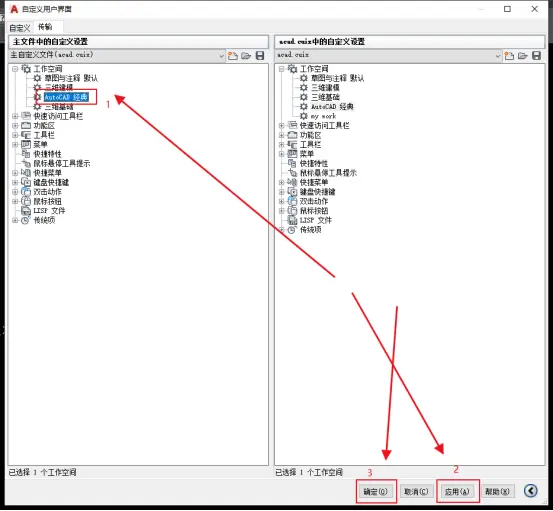Screen dimensions: 553x511
Task: Click the round back arrow icon at bottom right
Action: [x=530, y=491]
